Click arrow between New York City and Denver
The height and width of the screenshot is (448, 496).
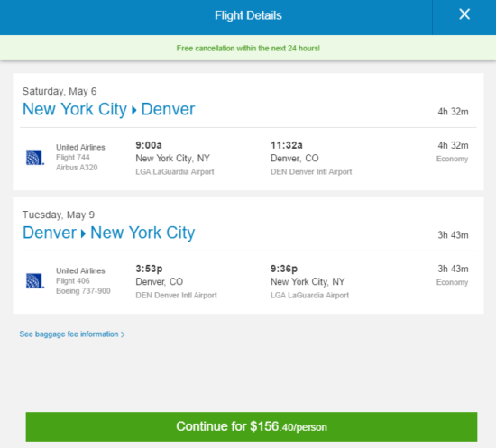pos(134,110)
